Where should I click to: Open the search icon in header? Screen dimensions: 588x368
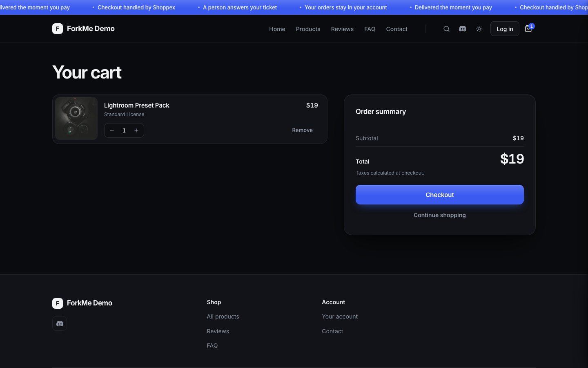tap(446, 29)
